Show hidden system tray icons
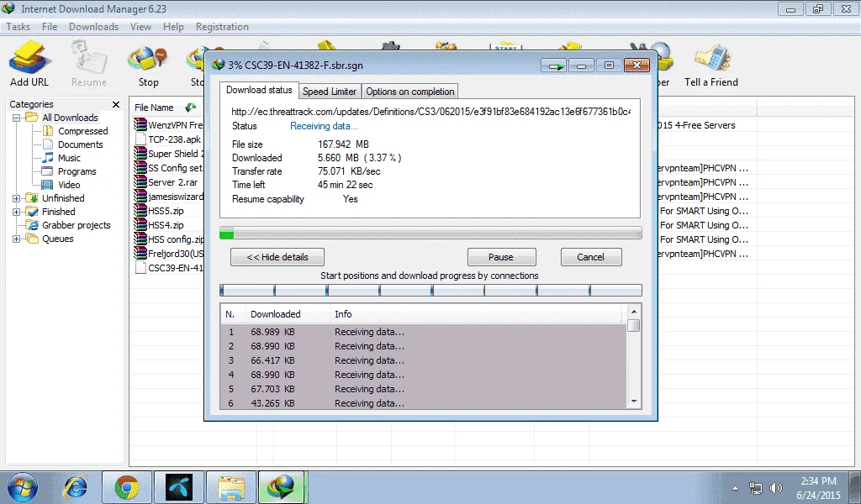This screenshot has height=504, width=861. tap(735, 487)
